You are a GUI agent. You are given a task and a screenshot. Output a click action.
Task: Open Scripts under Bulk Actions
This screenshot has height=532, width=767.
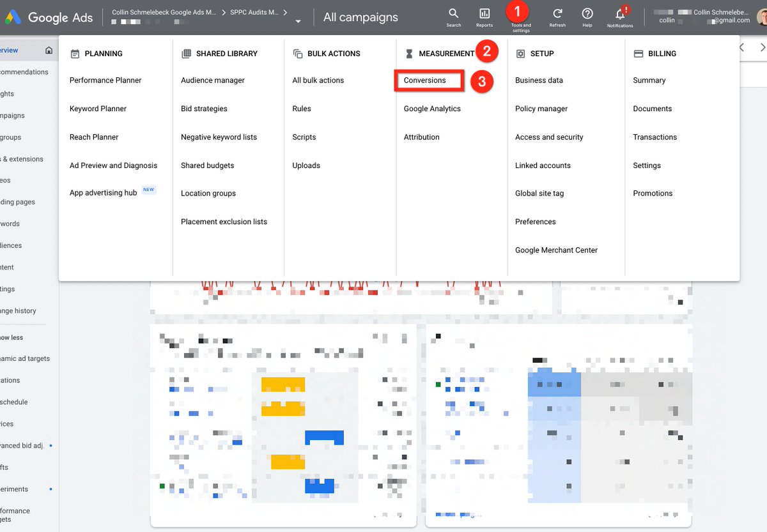304,137
